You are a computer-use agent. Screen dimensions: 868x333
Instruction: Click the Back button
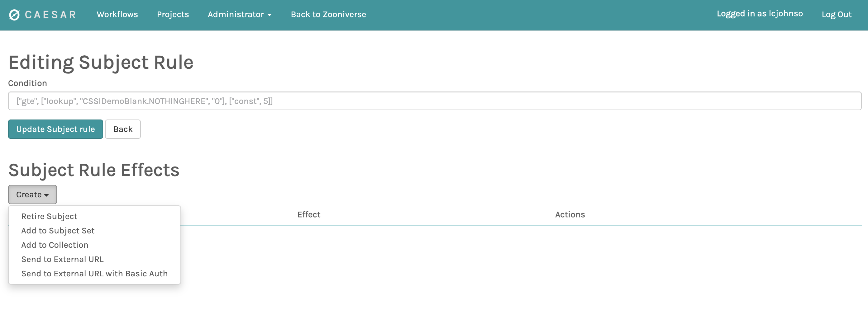pos(123,129)
